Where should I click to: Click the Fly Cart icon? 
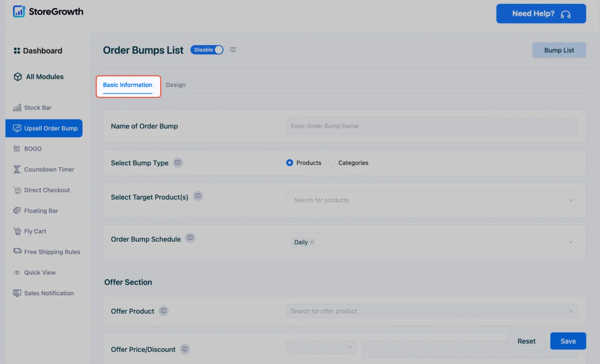(x=17, y=231)
